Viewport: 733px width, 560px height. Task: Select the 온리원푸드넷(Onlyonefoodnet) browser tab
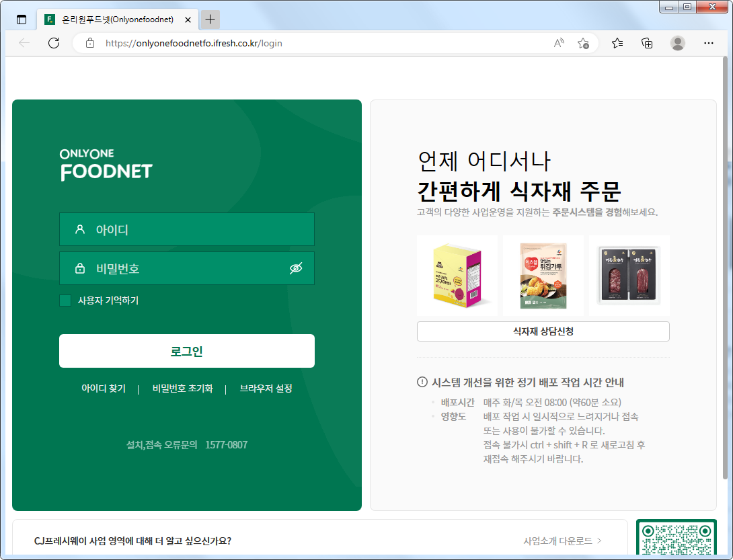118,19
